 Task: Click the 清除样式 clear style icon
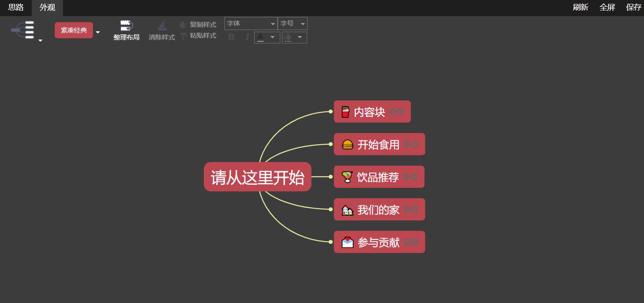tap(162, 26)
